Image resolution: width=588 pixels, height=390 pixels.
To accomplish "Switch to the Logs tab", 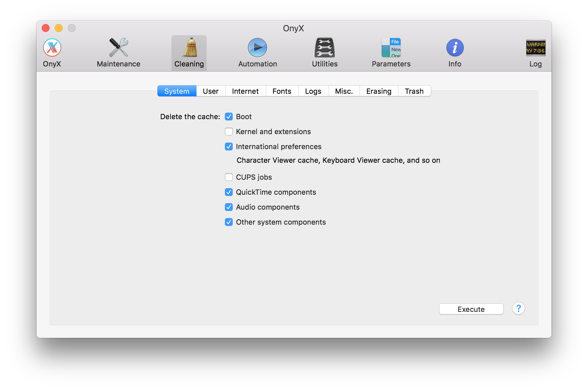I will tap(313, 91).
